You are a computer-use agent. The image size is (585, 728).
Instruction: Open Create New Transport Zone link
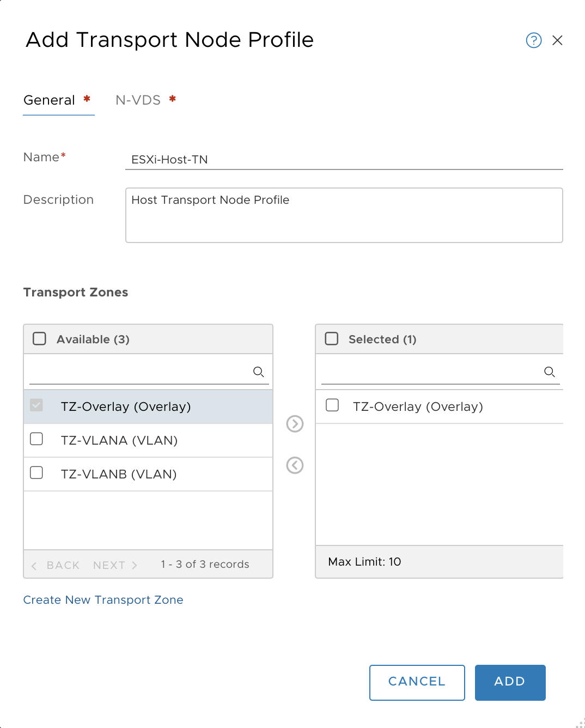click(x=103, y=600)
